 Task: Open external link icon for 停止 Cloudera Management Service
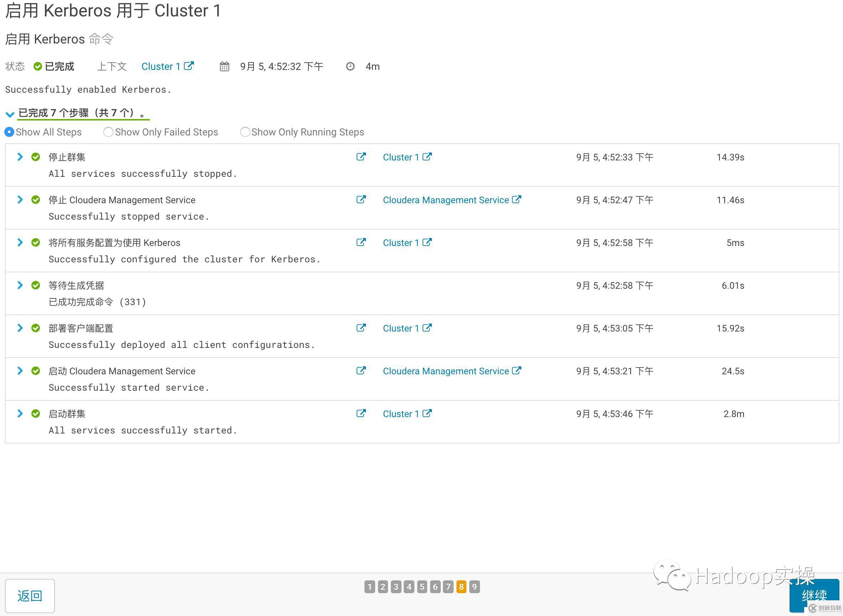coord(361,200)
